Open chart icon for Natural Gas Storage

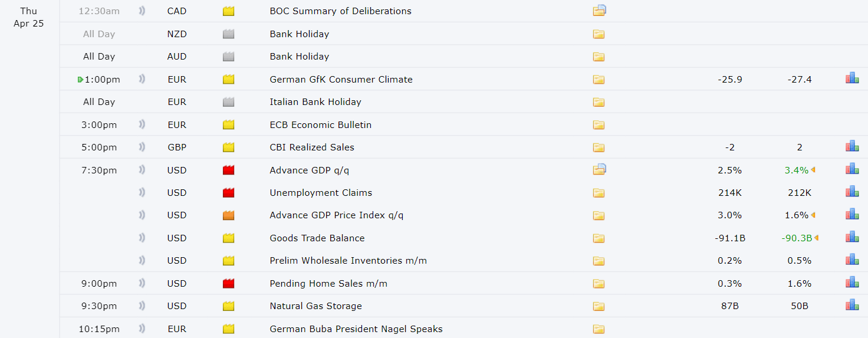point(852,305)
